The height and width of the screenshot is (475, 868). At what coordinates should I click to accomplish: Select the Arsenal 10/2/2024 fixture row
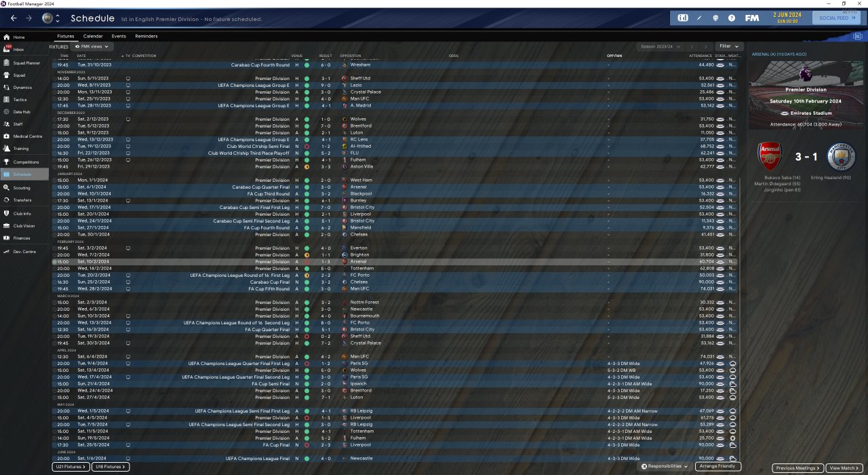[x=395, y=262]
